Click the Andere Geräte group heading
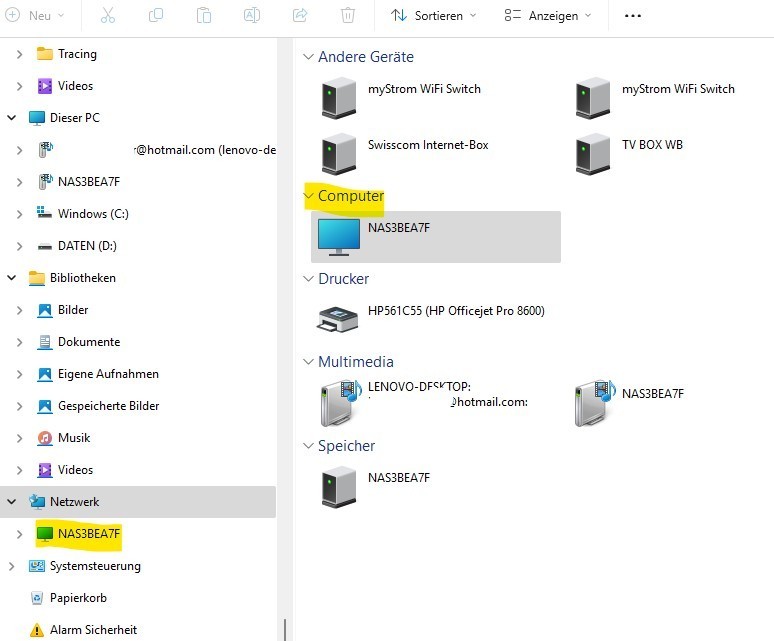The image size is (774, 641). tap(366, 57)
